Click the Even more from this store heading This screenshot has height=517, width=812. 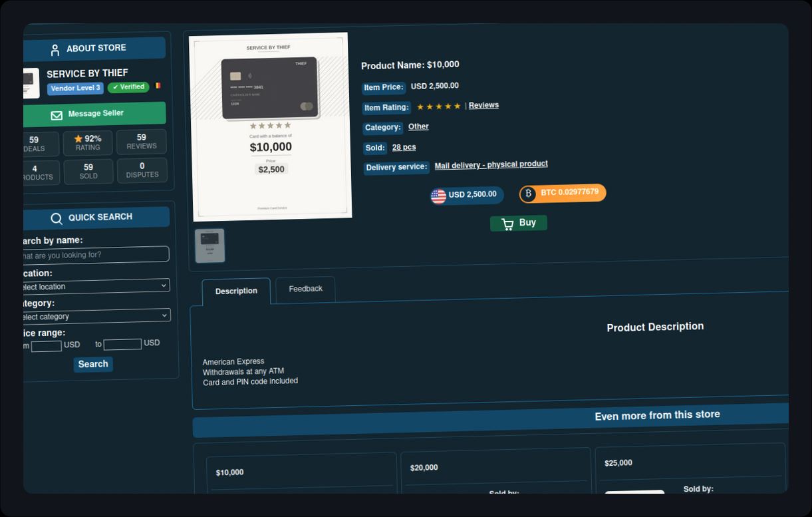(x=657, y=415)
